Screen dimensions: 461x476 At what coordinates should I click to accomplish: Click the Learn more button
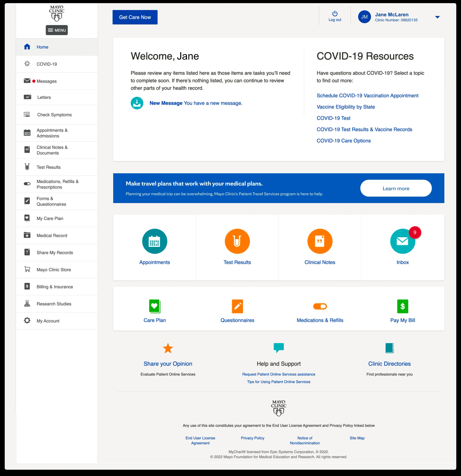point(396,188)
